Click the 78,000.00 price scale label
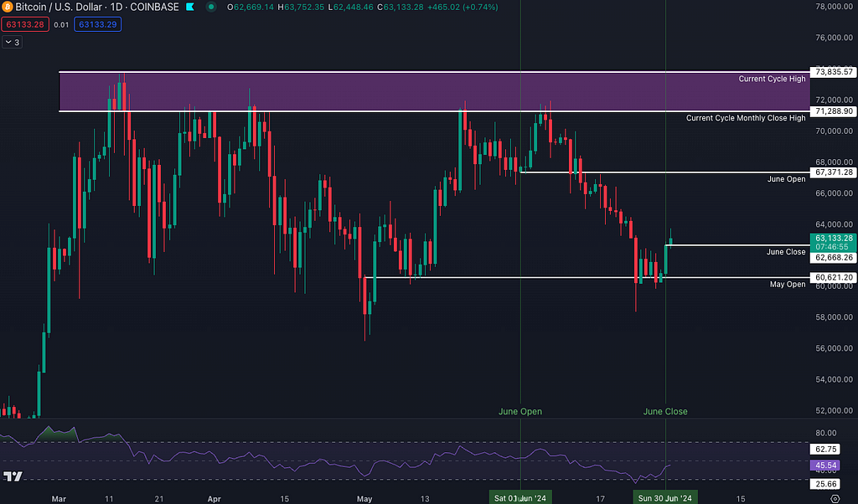The height and width of the screenshot is (504, 858). tap(834, 7)
